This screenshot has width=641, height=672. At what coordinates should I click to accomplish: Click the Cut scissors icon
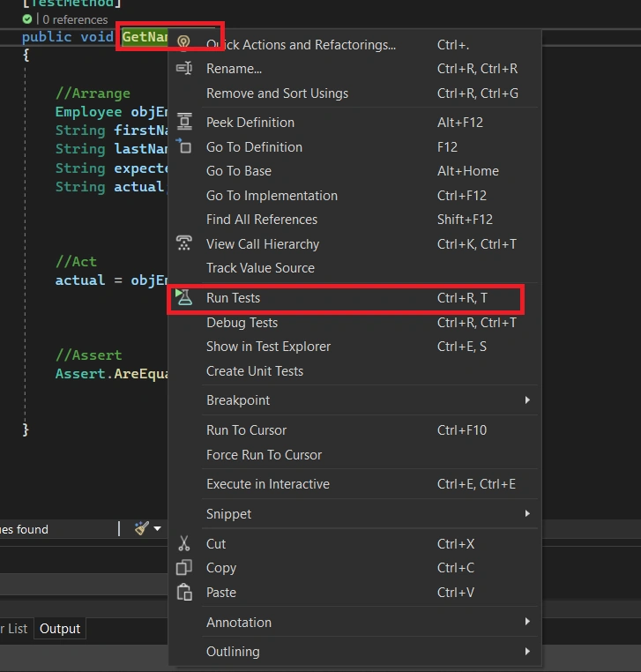(x=184, y=543)
